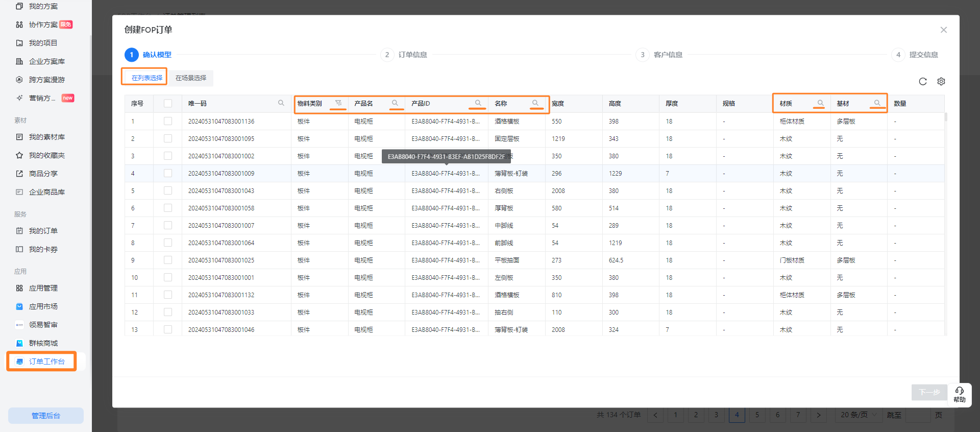Select the 在列表选择 tab

point(147,78)
